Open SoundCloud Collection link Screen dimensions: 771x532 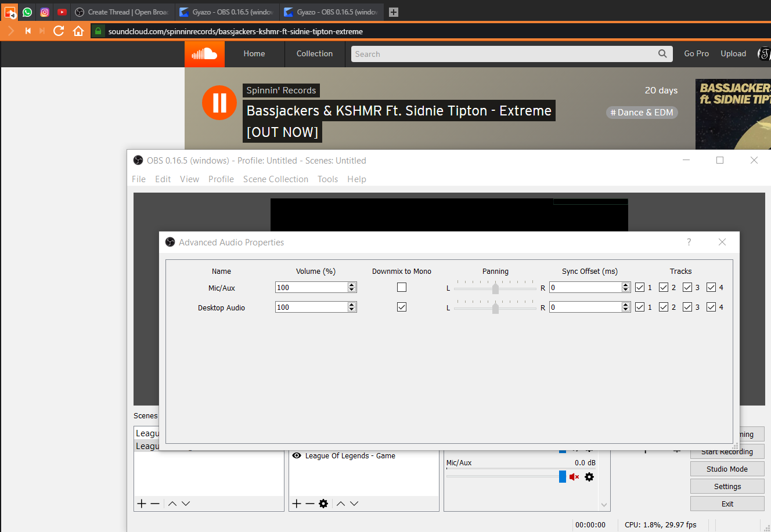point(315,54)
